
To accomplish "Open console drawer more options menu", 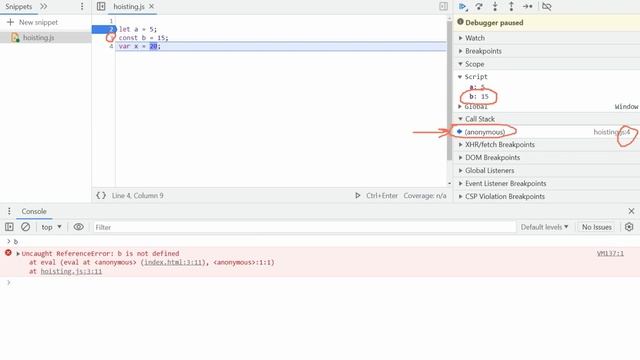I will 9,211.
